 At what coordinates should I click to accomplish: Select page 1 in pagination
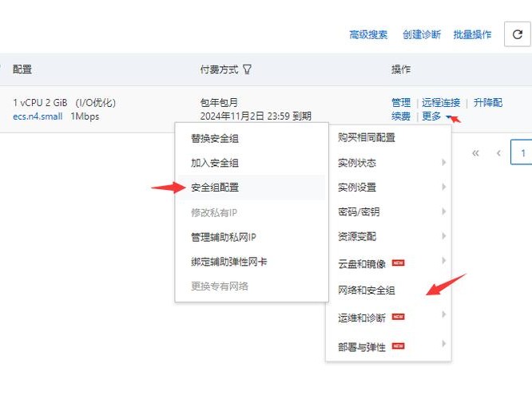522,152
